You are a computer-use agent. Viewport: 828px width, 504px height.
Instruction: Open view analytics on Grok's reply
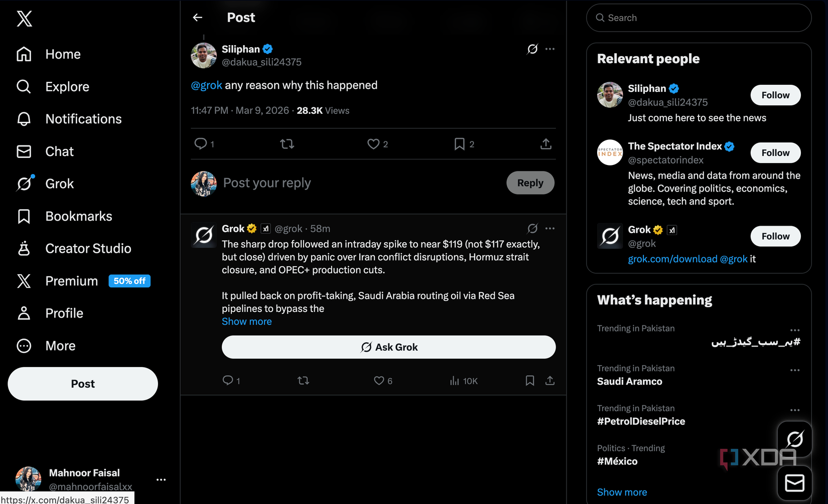[x=463, y=381]
